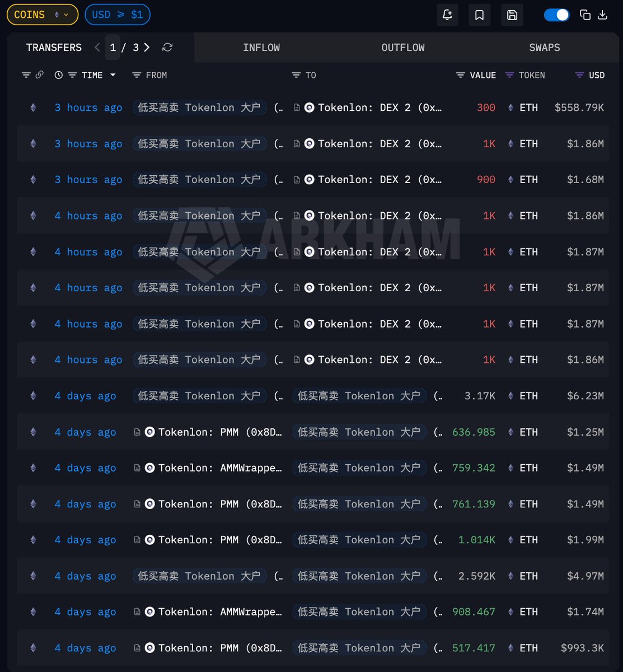Click ETH token icon on $993.3K row
623x672 pixels.
[510, 648]
